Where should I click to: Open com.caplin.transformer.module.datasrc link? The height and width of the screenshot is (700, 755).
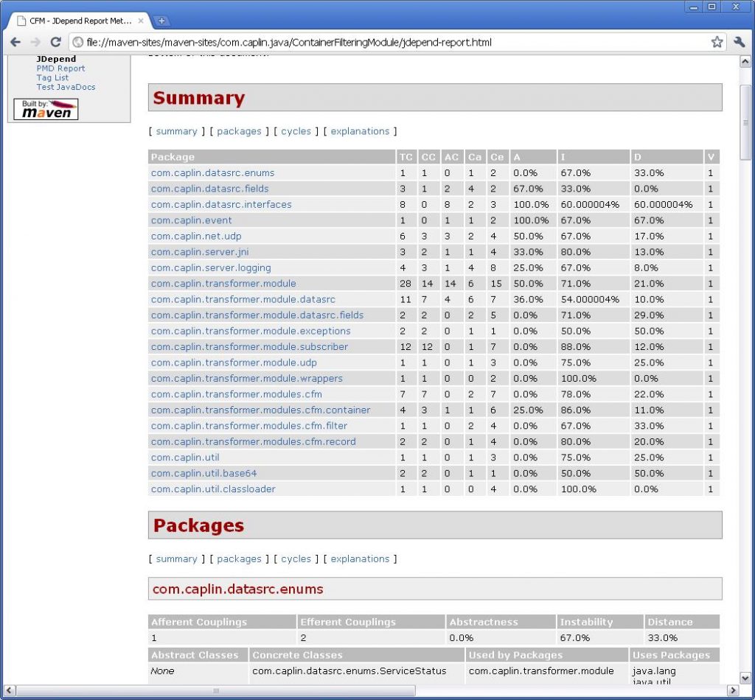coord(243,299)
